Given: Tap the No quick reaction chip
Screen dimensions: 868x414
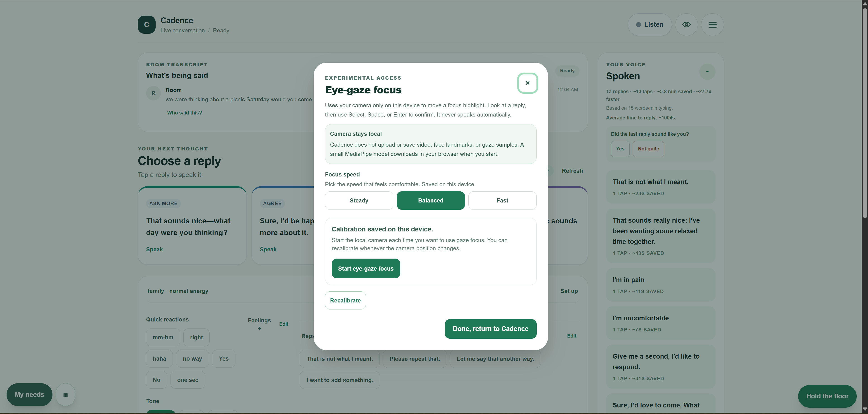Looking at the screenshot, I should [x=157, y=380].
